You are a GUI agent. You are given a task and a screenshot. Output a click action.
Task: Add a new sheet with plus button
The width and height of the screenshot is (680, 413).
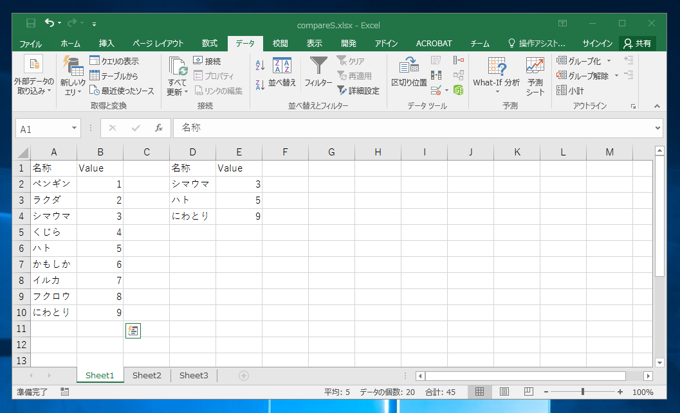tap(244, 376)
